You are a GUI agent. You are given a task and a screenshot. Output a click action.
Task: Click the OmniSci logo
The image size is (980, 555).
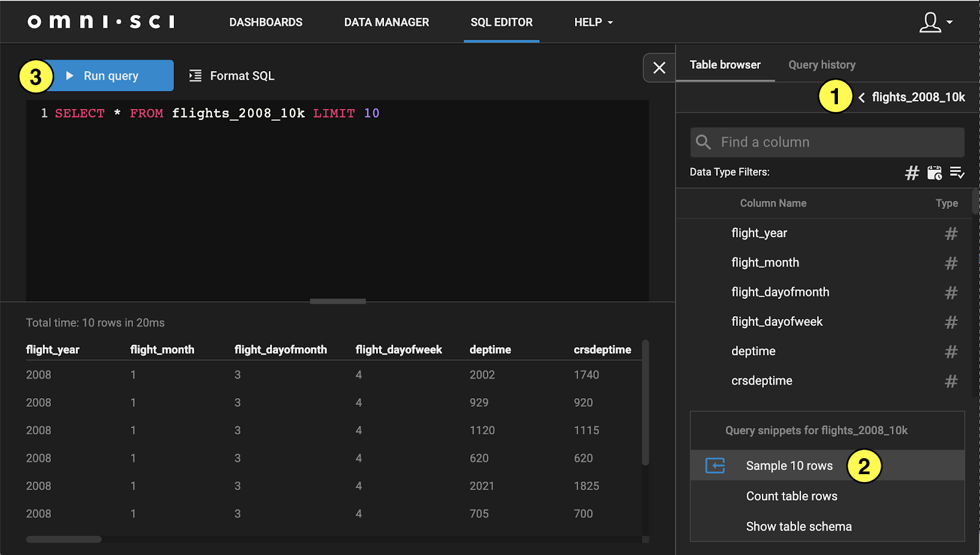(x=101, y=22)
